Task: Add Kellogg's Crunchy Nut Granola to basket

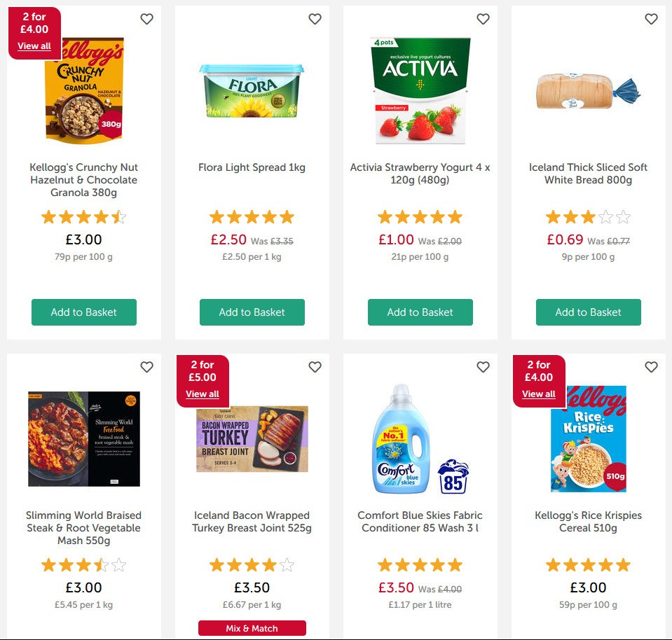Action: 83,312
